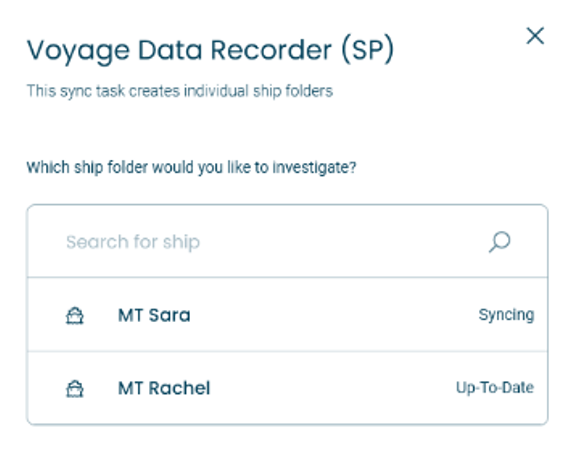Select the MT Sara ship folder
The height and width of the screenshot is (457, 586).
coord(287,315)
